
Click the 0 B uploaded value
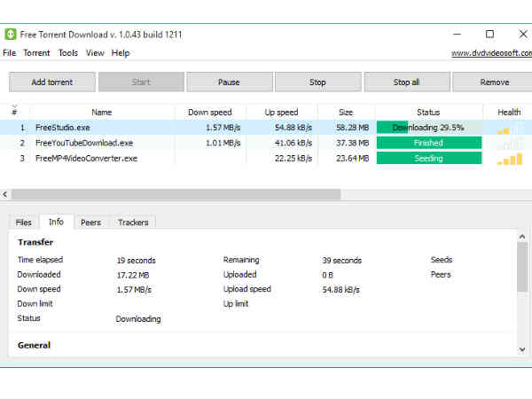pos(327,275)
